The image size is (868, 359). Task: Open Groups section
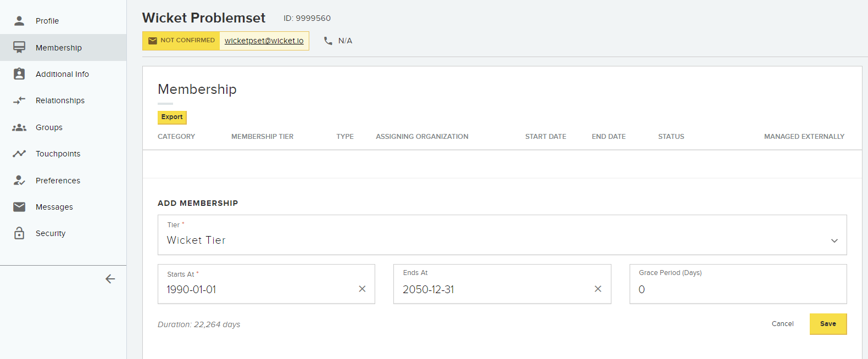[x=63, y=127]
